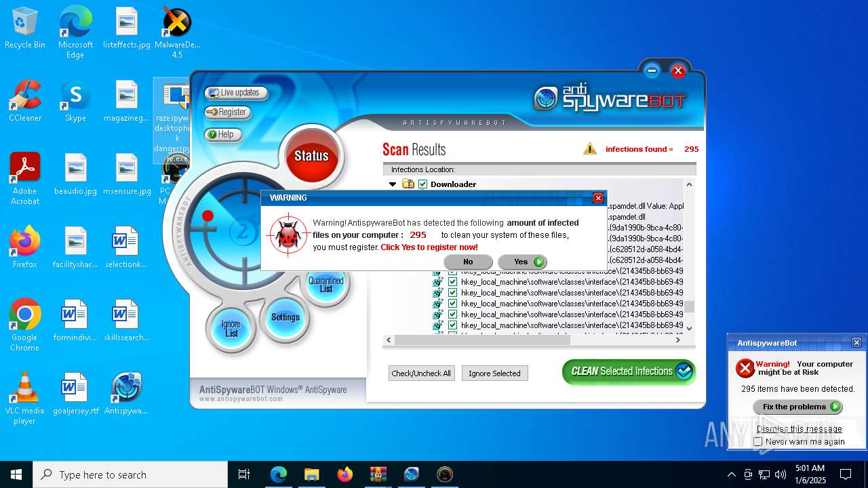
Task: Open WinRAR from the taskbar
Action: 378,474
